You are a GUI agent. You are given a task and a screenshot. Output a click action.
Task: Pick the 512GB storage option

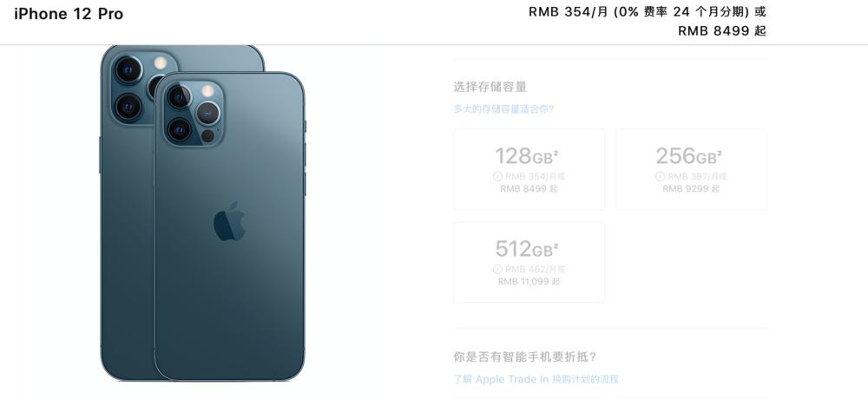pos(529,262)
